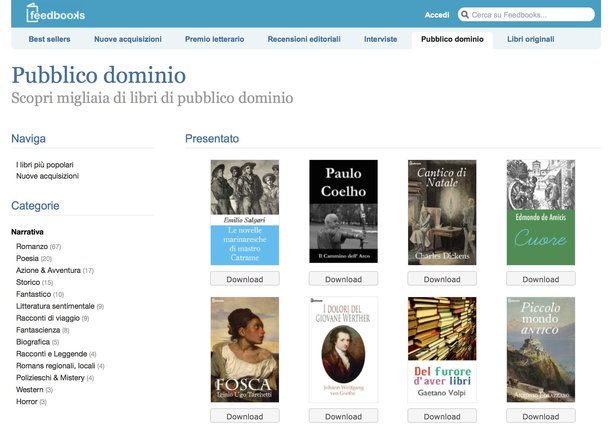Open Litteratura sentimentale category
610x431 pixels.
pos(55,306)
